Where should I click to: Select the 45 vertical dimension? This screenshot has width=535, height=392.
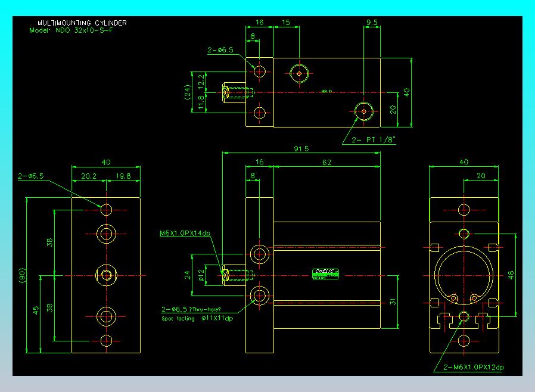36,310
